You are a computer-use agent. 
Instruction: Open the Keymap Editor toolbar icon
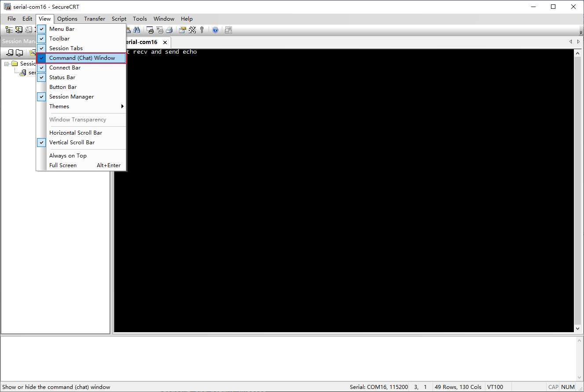click(x=192, y=30)
